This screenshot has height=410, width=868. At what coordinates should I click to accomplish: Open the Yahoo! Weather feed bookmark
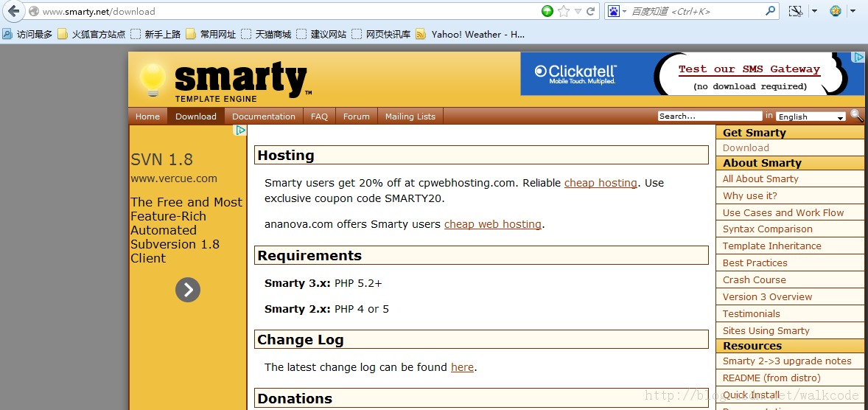click(x=471, y=35)
